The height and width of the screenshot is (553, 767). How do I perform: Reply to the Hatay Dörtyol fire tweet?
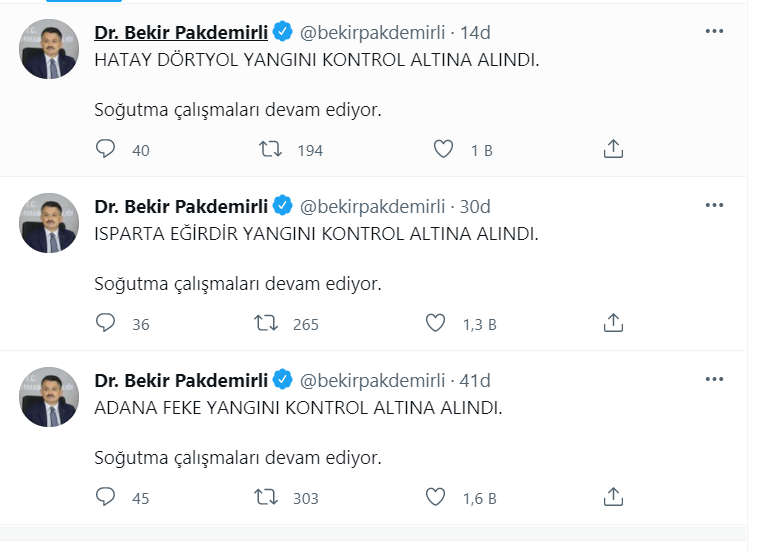106,150
